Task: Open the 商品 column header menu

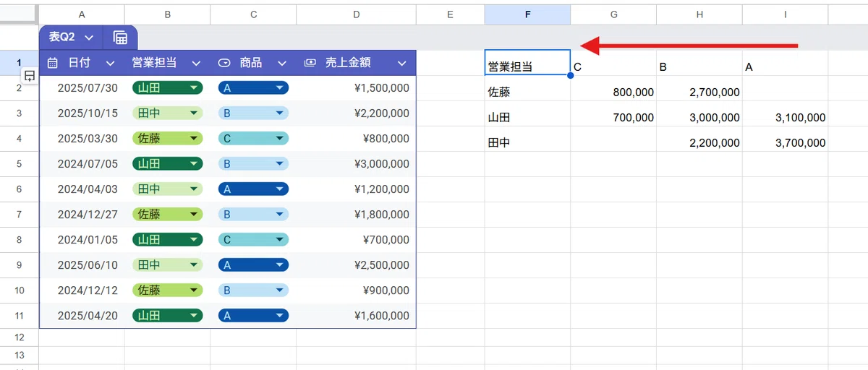Action: 283,63
